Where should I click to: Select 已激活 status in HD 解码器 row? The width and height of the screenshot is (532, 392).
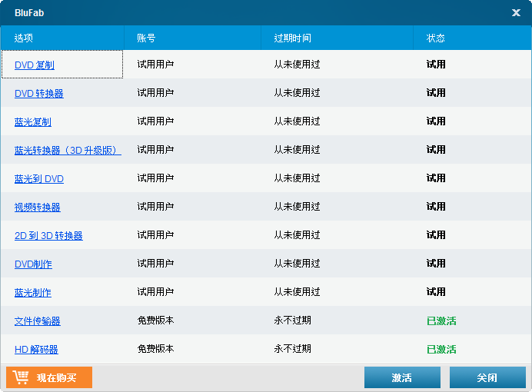tap(441, 349)
